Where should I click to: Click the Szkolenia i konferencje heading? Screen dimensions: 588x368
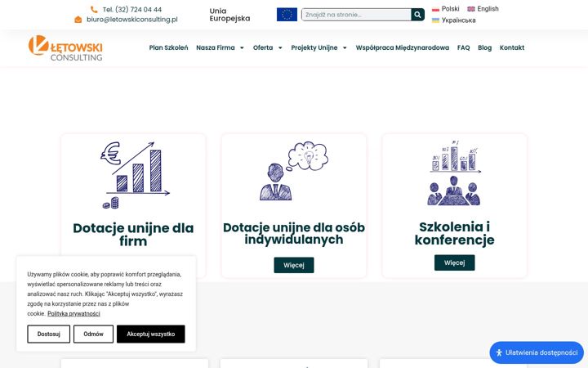pos(454,233)
